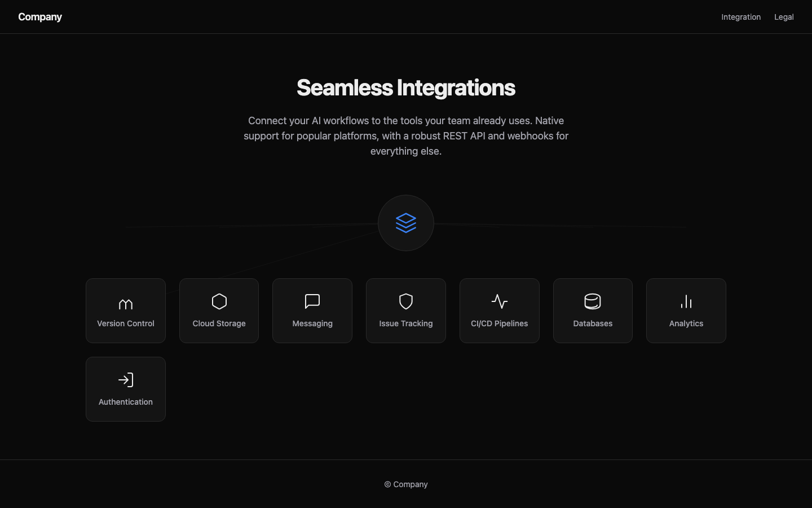The width and height of the screenshot is (812, 508).
Task: Click the Seamless Integrations heading
Action: (x=406, y=87)
